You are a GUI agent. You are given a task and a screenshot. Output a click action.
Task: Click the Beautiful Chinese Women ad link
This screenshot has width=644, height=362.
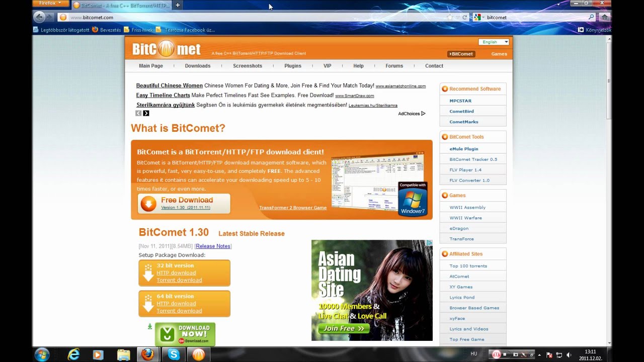pos(170,85)
